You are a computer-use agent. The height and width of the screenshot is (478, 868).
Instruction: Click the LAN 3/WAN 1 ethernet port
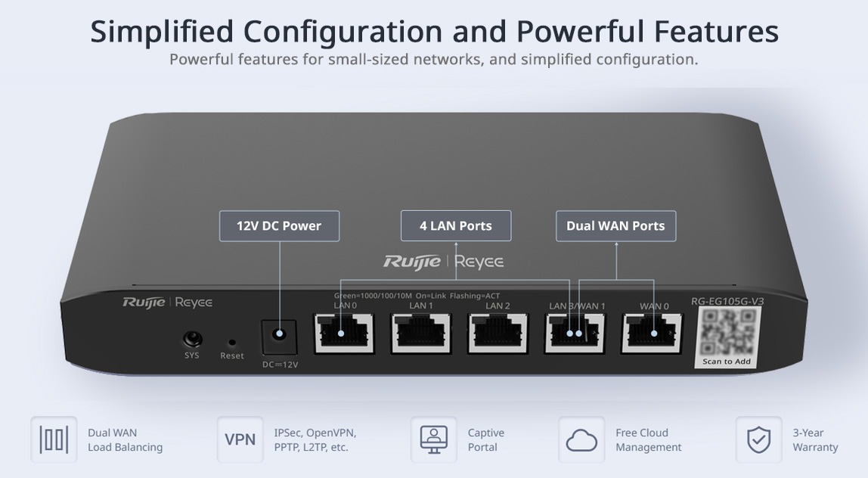click(575, 334)
